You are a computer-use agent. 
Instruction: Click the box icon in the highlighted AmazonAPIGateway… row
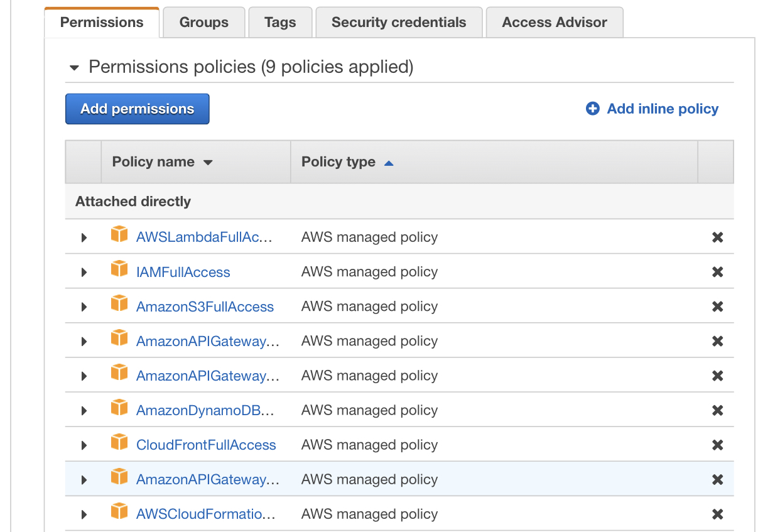point(119,476)
